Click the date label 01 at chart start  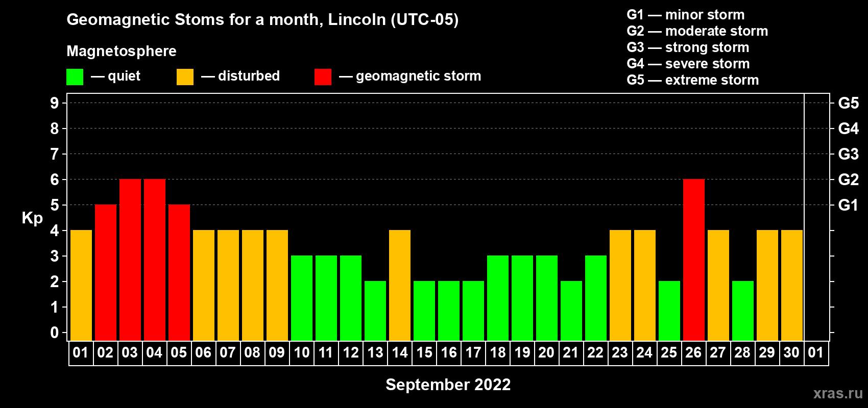point(81,353)
